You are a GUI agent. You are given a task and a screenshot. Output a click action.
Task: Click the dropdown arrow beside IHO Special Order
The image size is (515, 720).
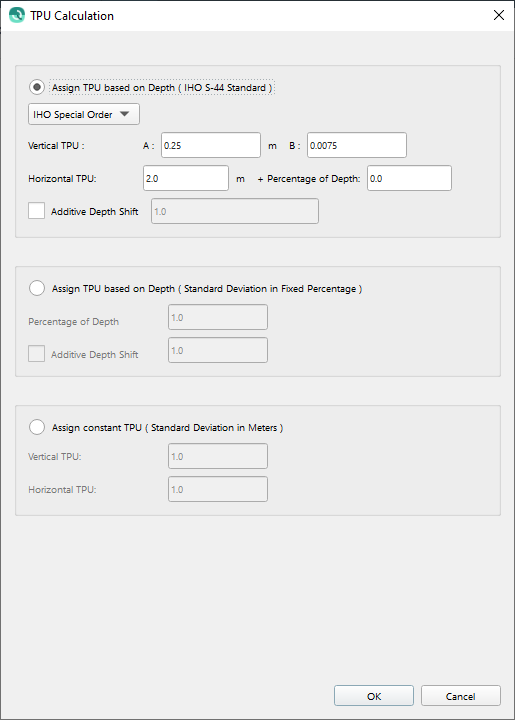tap(124, 114)
